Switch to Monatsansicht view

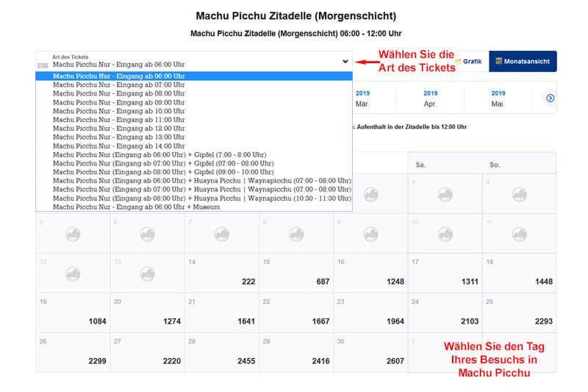click(523, 61)
